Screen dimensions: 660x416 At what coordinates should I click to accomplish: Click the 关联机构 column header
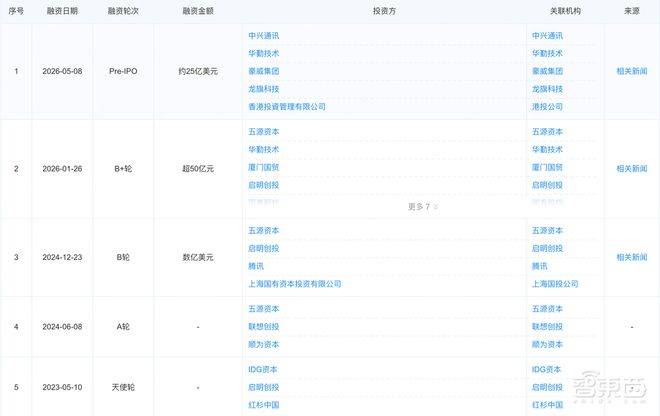[565, 11]
